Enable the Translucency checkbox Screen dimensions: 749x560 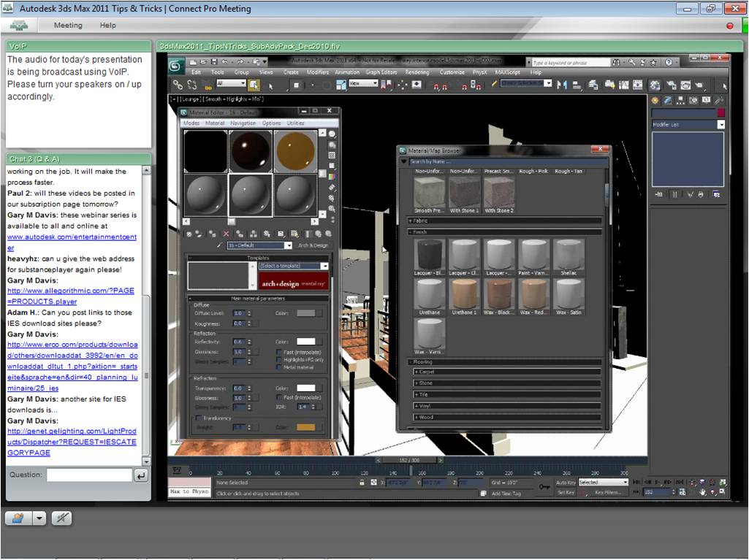pos(198,418)
